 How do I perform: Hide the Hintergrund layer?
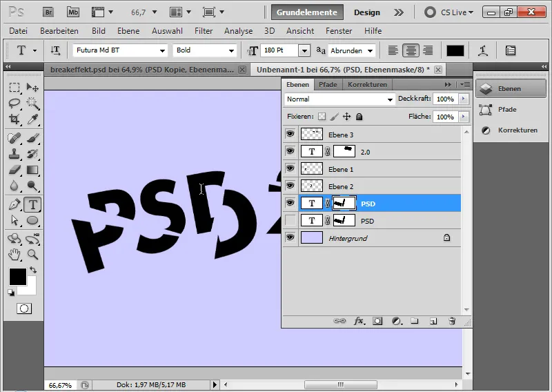click(x=290, y=237)
